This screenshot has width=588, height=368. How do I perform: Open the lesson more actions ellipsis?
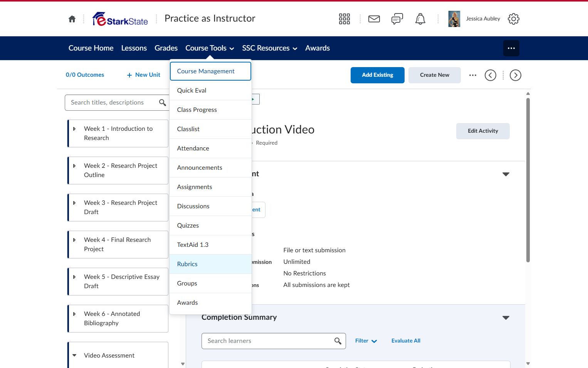(x=473, y=75)
